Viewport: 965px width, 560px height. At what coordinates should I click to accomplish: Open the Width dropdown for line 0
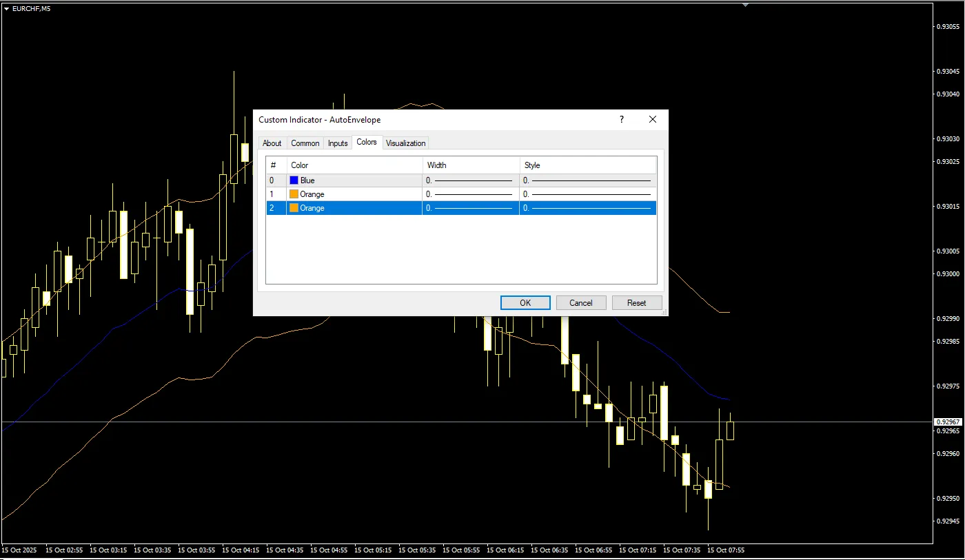click(470, 180)
